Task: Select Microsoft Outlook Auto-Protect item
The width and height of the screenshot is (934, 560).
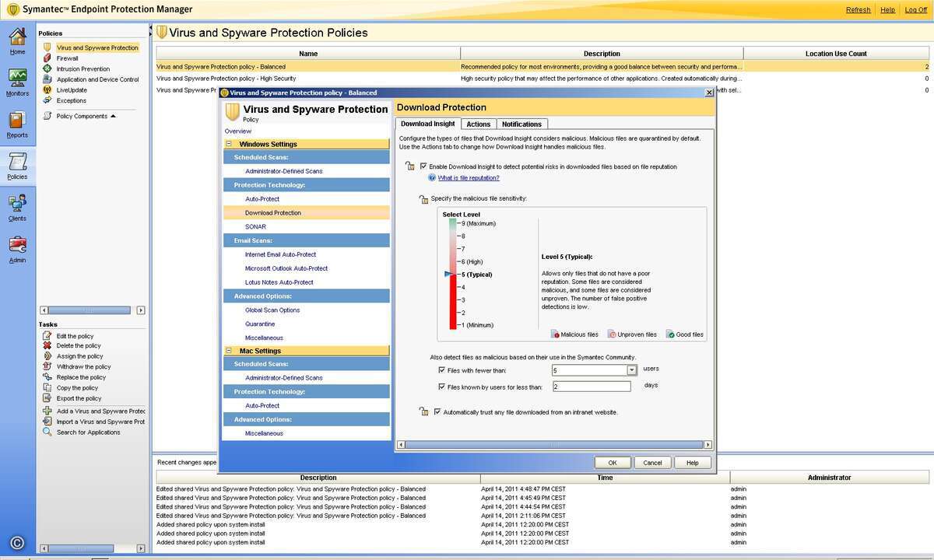Action: pyautogui.click(x=286, y=268)
